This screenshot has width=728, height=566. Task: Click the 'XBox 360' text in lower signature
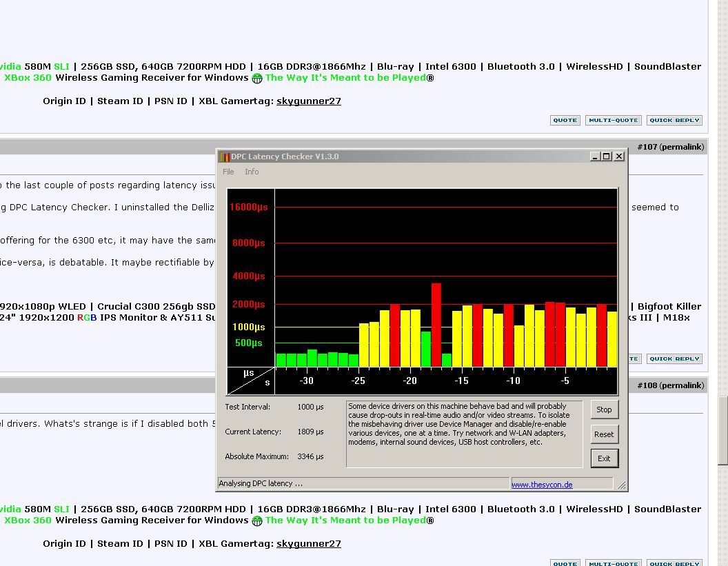click(x=28, y=520)
